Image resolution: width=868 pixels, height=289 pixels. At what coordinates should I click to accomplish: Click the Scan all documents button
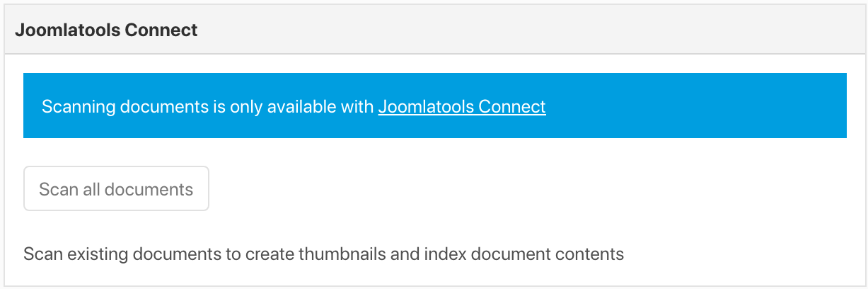point(116,189)
